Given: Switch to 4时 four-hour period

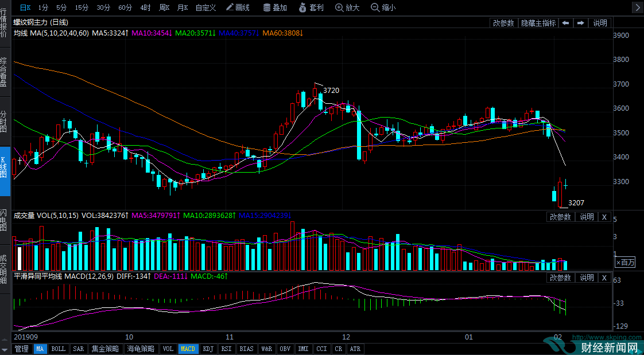Looking at the screenshot, I should coord(145,7).
